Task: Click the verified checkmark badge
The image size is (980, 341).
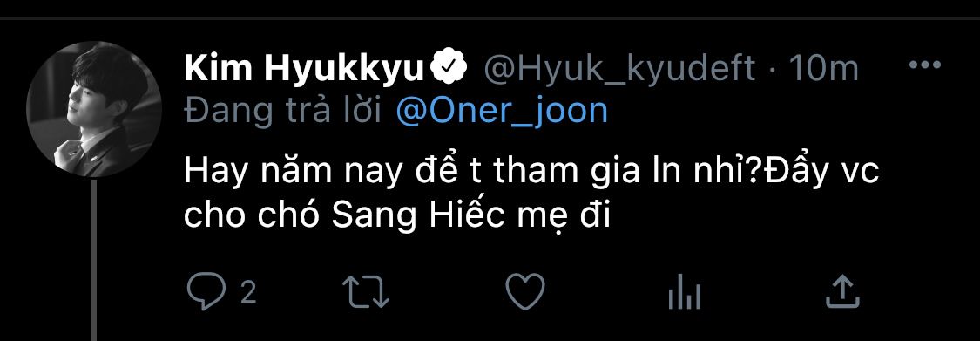Action: click(x=449, y=68)
